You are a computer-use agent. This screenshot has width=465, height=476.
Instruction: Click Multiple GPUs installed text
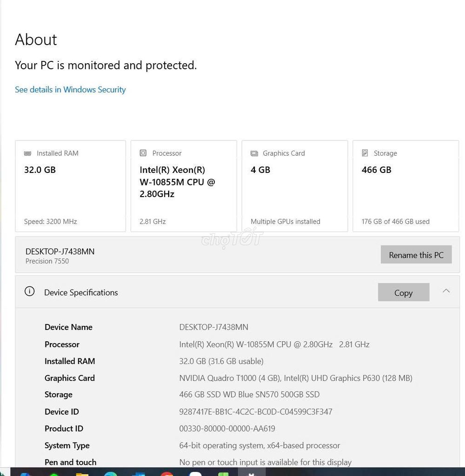[286, 222]
